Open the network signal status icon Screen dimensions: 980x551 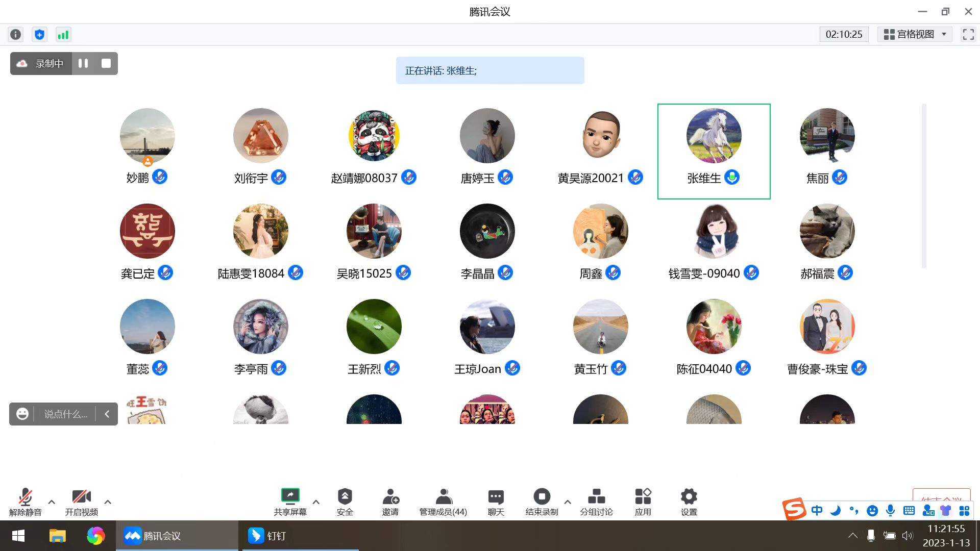[x=63, y=35]
